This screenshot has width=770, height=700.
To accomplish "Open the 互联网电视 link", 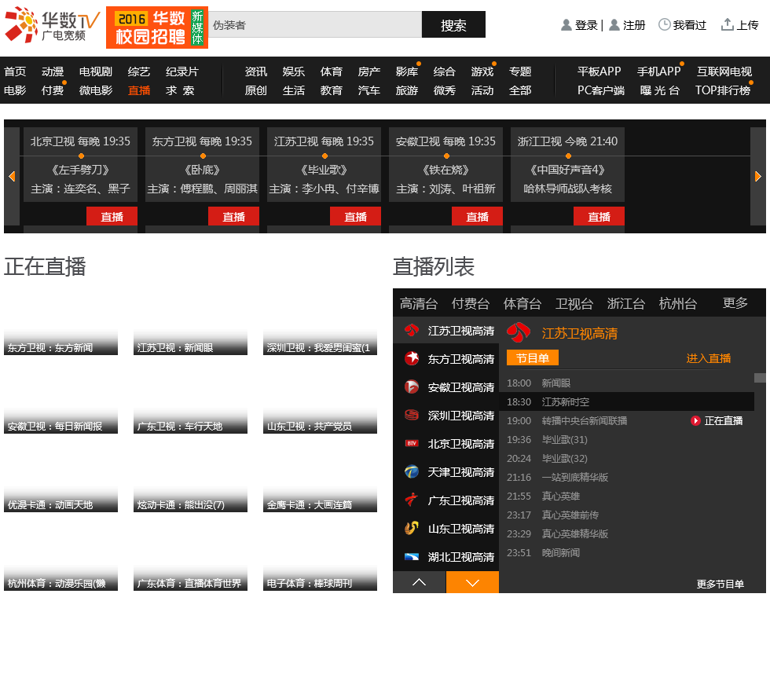I will [x=724, y=71].
